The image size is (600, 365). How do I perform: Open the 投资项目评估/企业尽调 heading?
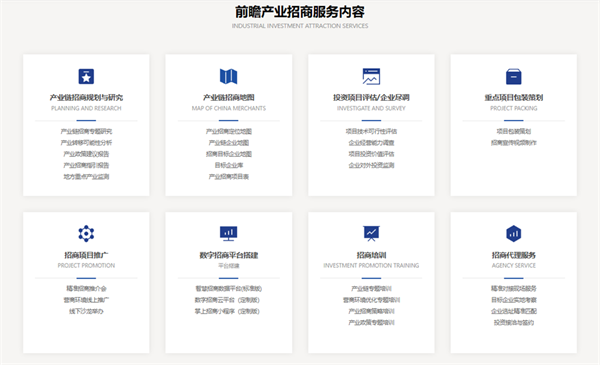371,98
